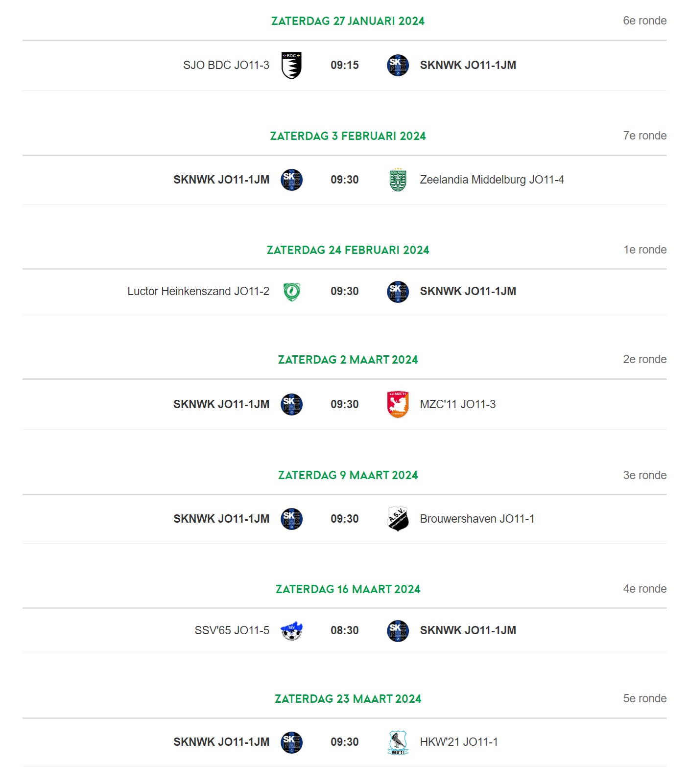Open Zeelandia Middelburg JO11-4 team page

tap(492, 180)
